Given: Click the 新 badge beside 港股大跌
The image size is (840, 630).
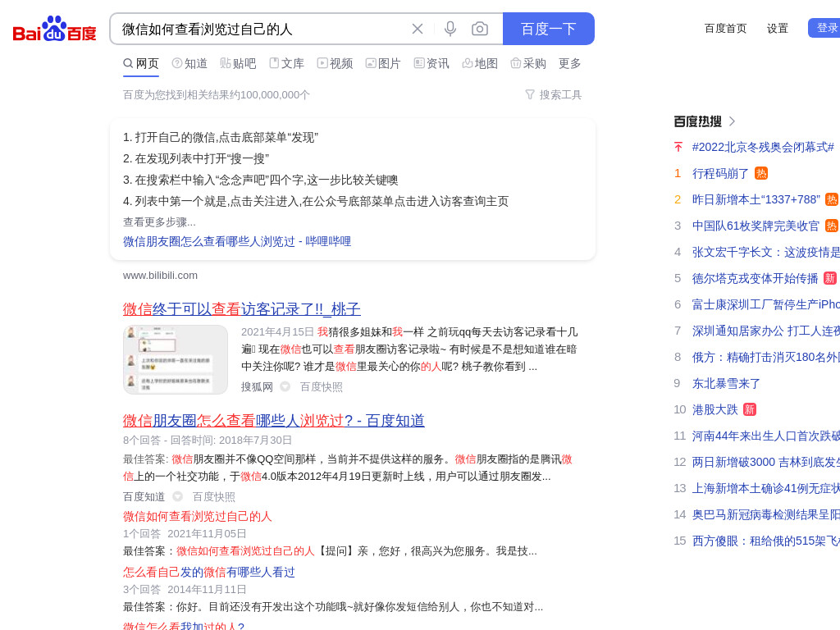Looking at the screenshot, I should pos(750,409).
